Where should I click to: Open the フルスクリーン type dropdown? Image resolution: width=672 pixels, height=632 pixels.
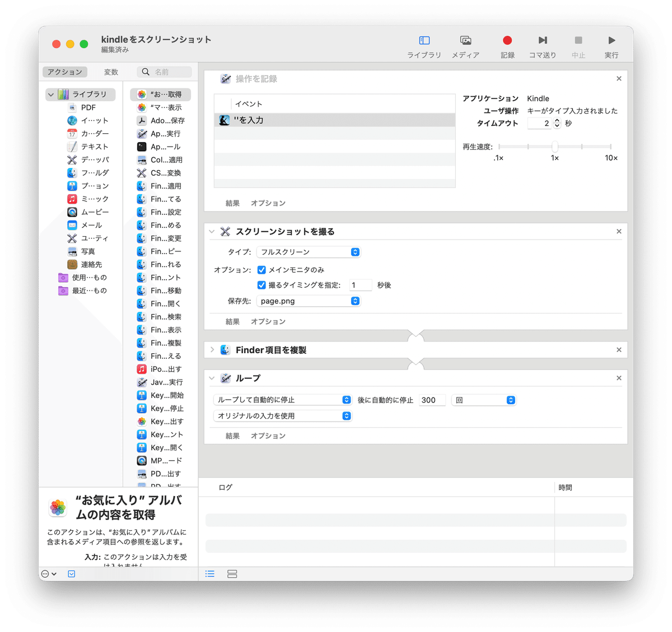[308, 252]
